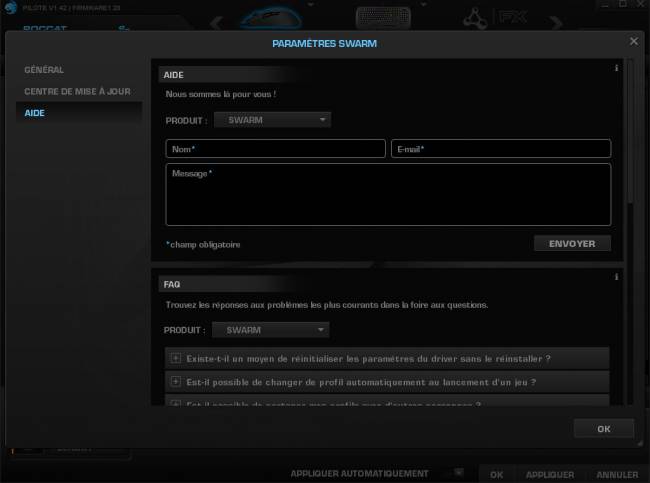Click the Message text area
This screenshot has height=483, width=650.
coord(388,194)
